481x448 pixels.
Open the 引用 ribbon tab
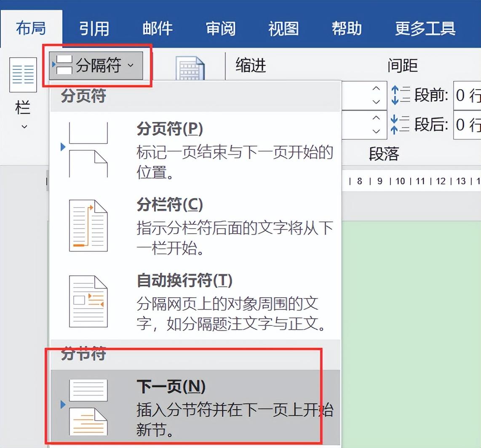(94, 29)
